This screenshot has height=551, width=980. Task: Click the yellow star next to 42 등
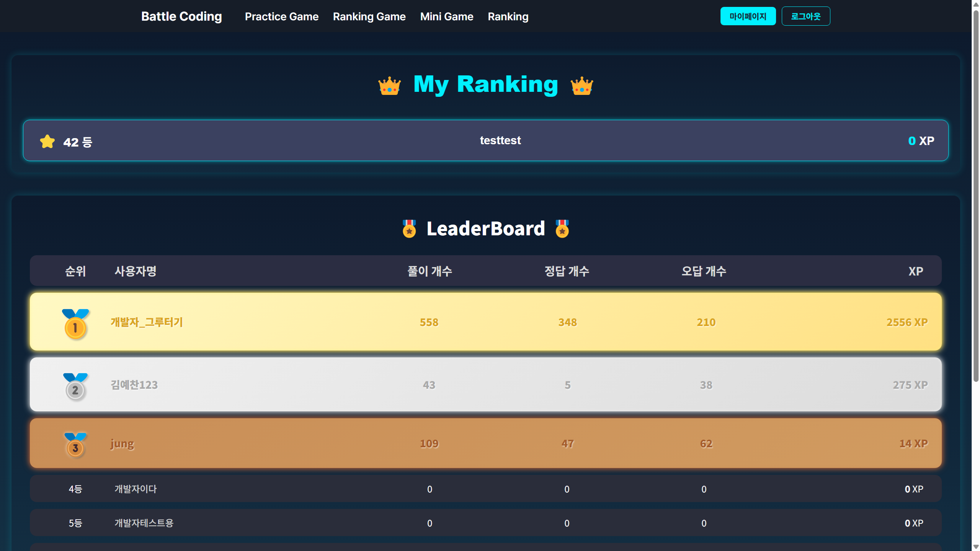47,142
